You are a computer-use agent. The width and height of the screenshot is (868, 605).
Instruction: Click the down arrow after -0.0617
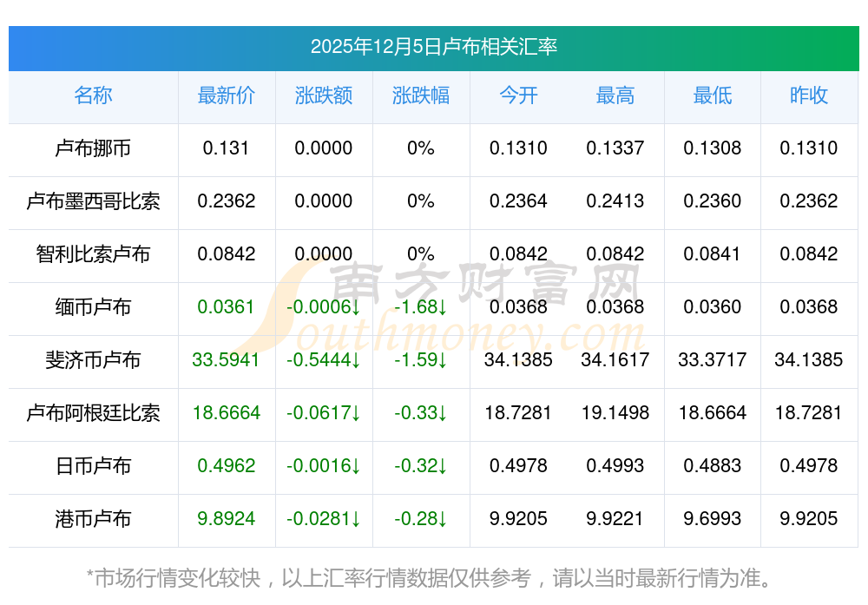(356, 413)
